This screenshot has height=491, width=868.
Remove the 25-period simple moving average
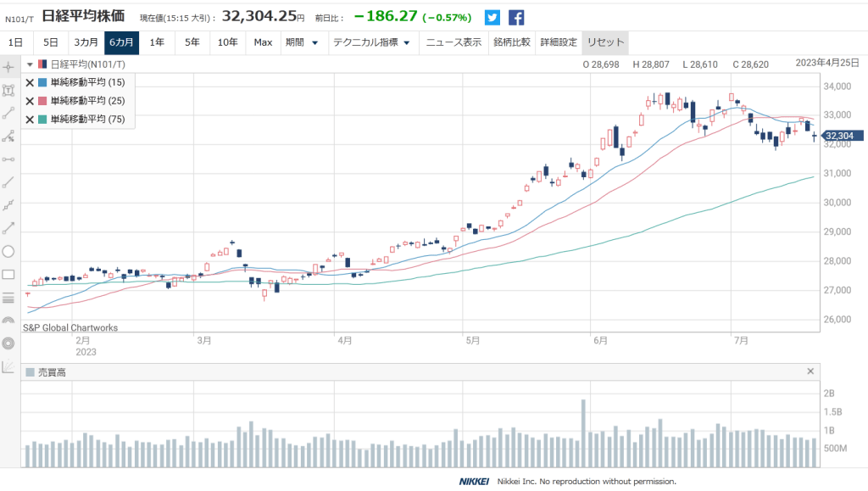pyautogui.click(x=30, y=101)
